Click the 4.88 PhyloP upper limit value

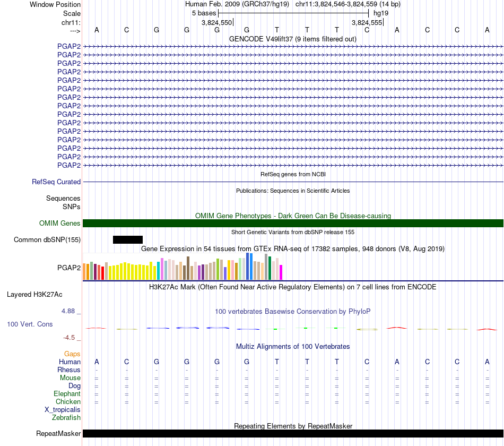[x=68, y=311]
